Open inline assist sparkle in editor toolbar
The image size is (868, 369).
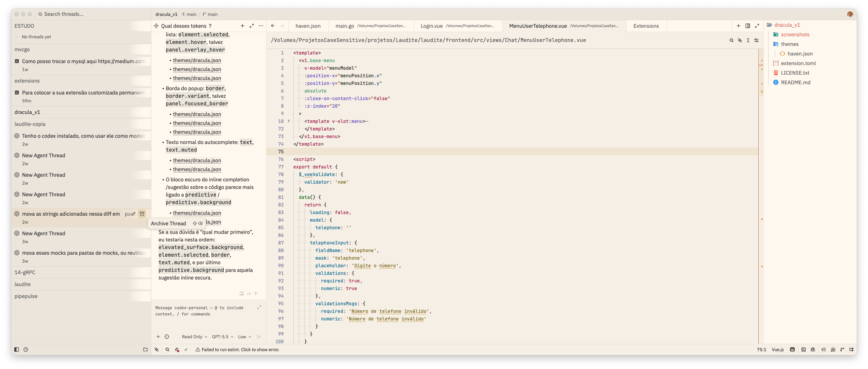click(740, 40)
